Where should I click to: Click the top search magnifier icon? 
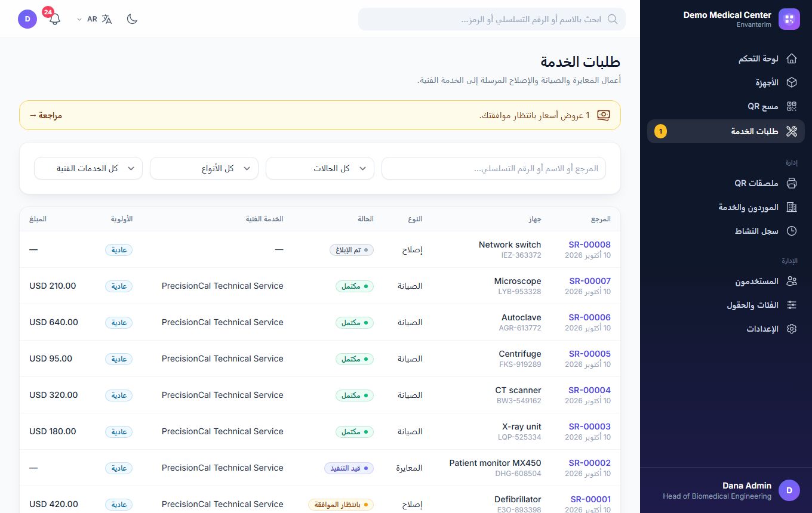(x=613, y=19)
